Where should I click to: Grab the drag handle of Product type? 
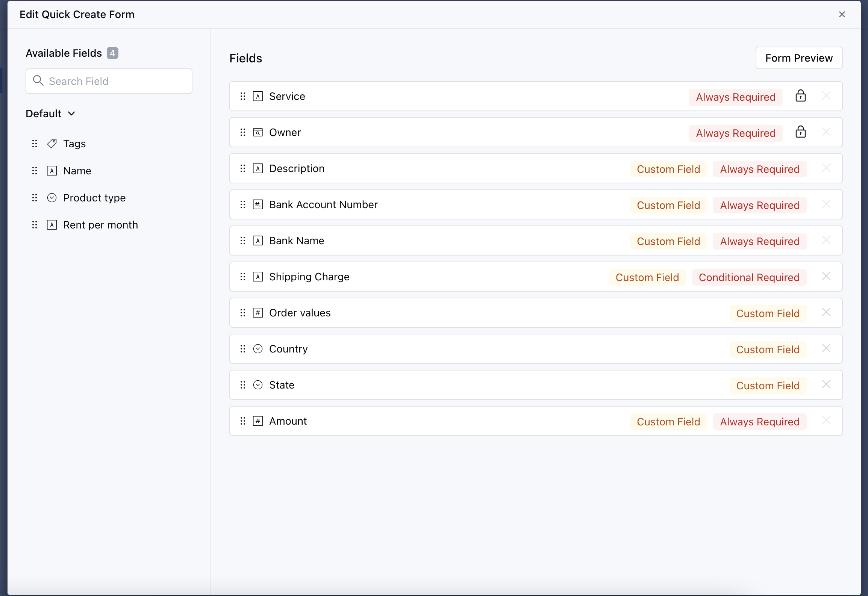click(35, 198)
